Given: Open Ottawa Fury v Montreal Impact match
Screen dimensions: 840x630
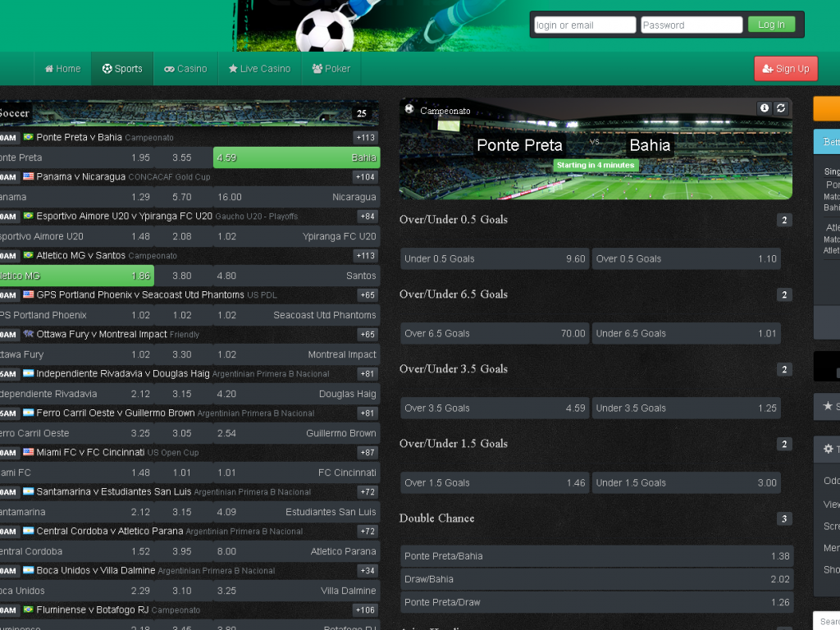Looking at the screenshot, I should pos(102,335).
